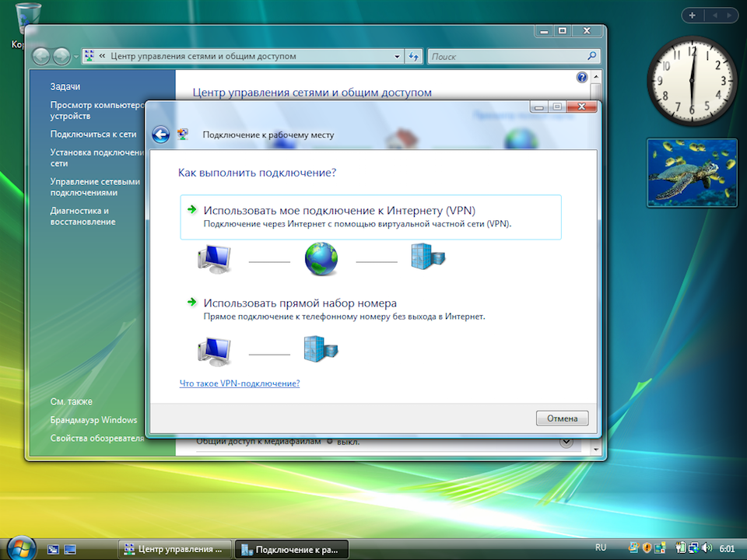Go back with the Explorer back button
This screenshot has height=560, width=747.
coord(41,56)
